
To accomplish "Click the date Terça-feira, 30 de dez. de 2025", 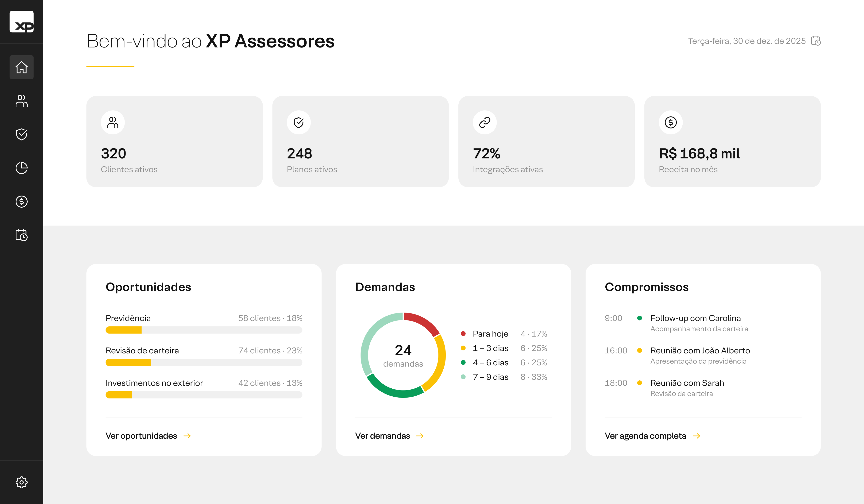I will 747,41.
